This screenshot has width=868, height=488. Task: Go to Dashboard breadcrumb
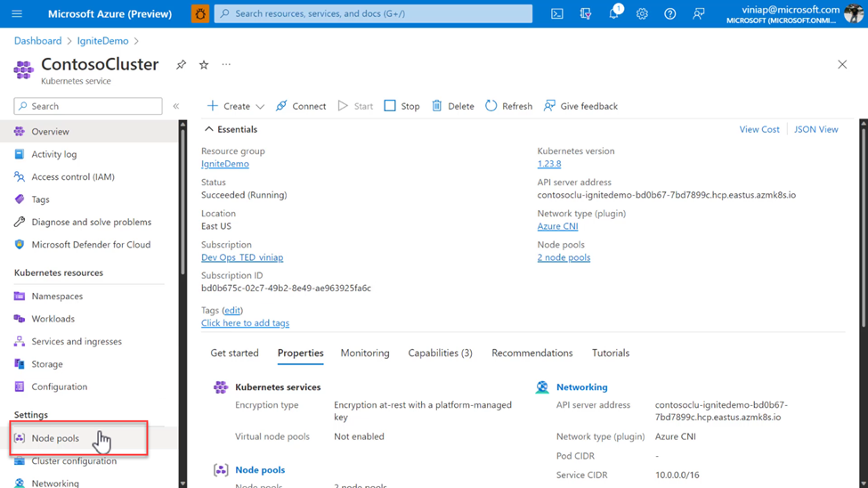tap(37, 41)
